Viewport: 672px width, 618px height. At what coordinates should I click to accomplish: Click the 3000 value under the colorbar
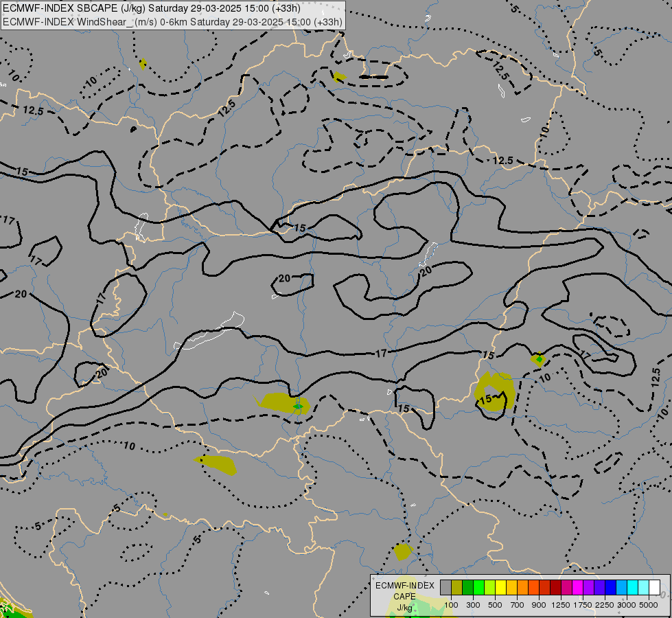click(627, 605)
